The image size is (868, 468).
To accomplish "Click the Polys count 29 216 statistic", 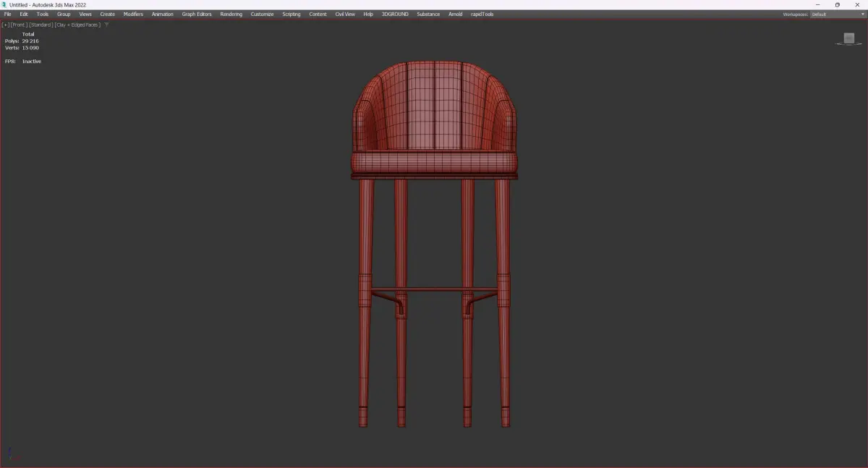I will coord(22,41).
